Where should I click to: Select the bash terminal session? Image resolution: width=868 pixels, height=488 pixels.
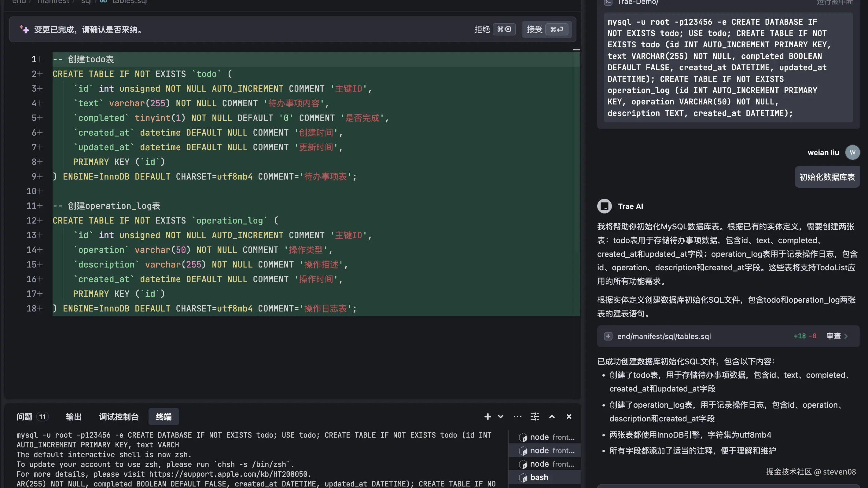(x=539, y=477)
